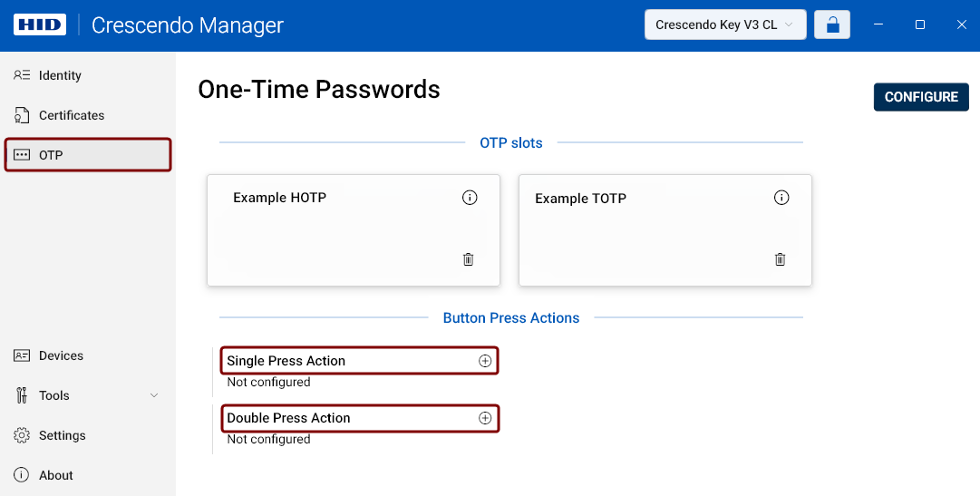Delete the Example TOTP slot
Screen dimensions: 980x496
(x=780, y=259)
